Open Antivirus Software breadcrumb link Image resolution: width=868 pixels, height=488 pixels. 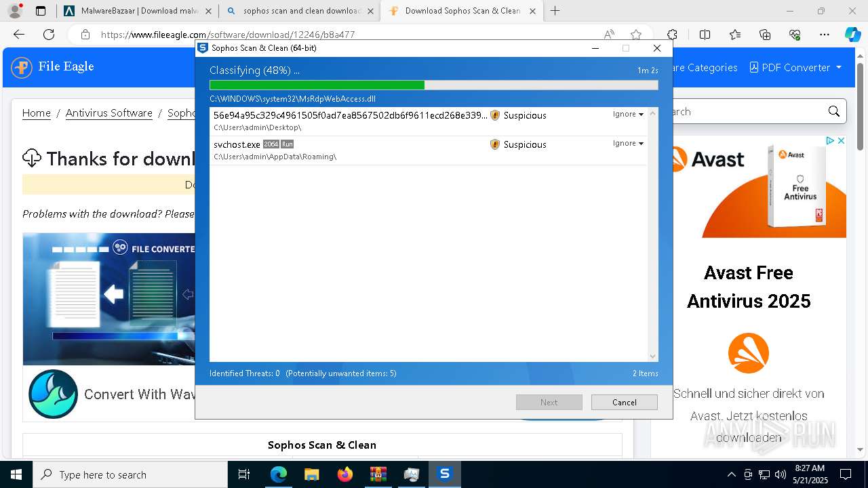[x=109, y=113]
